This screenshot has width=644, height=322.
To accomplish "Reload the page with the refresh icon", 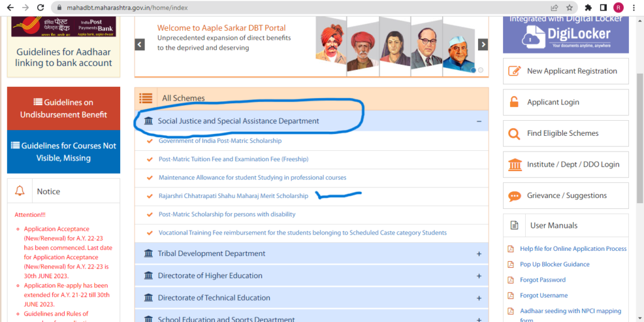I will [40, 8].
